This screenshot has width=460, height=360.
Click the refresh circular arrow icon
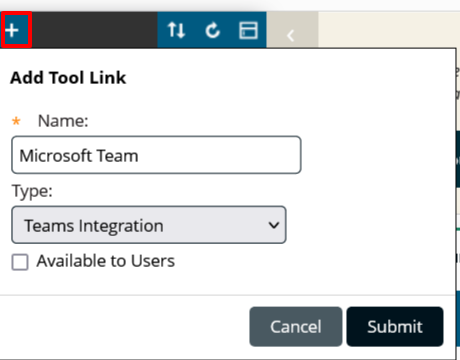212,30
